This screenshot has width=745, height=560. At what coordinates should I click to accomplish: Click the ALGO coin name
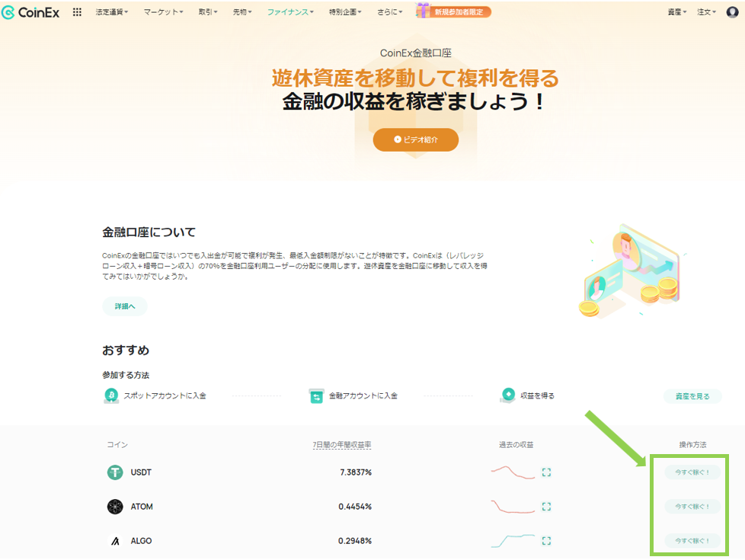pos(141,540)
